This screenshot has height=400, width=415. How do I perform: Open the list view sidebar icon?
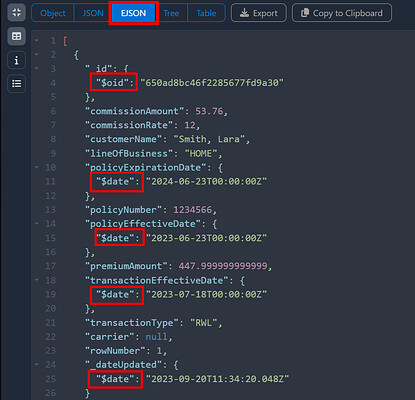pyautogui.click(x=16, y=83)
